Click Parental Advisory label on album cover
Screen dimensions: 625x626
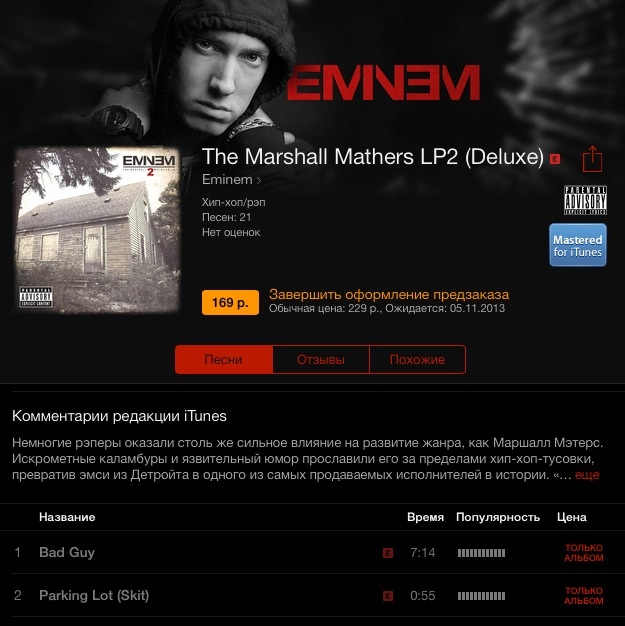coord(36,297)
